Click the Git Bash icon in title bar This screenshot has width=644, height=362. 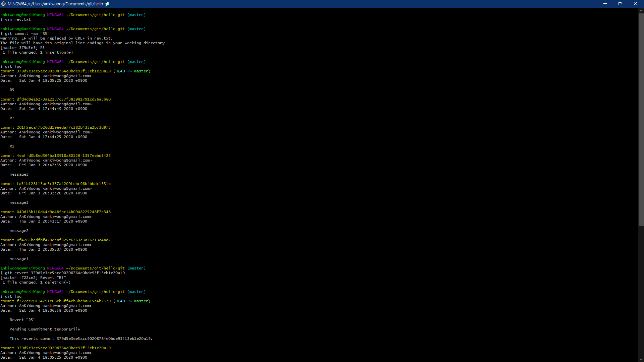click(x=3, y=4)
